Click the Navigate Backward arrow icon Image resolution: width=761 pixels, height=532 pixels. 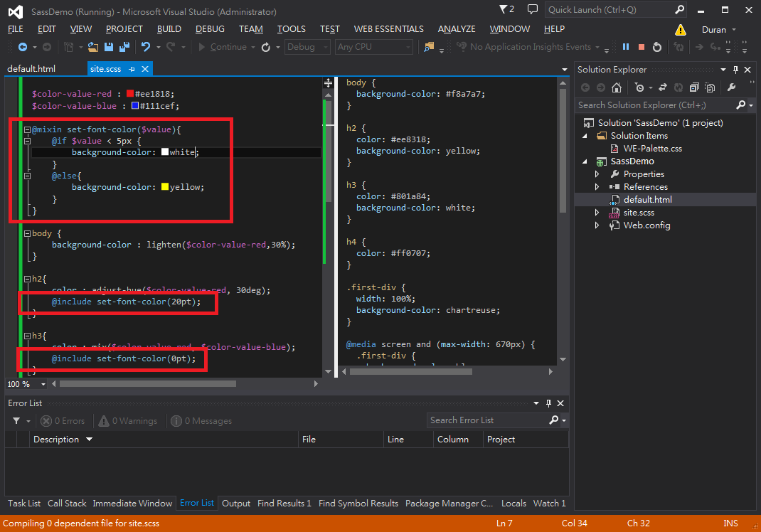click(x=22, y=47)
